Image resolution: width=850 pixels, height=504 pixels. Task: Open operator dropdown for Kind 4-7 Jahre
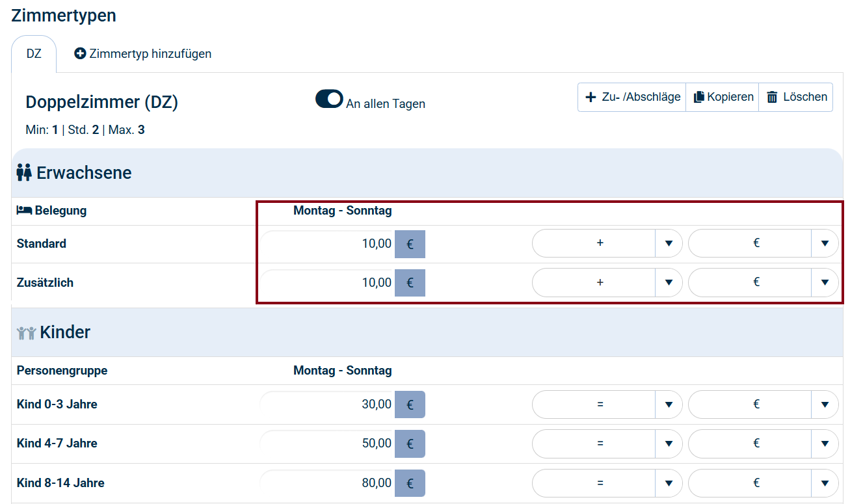668,444
